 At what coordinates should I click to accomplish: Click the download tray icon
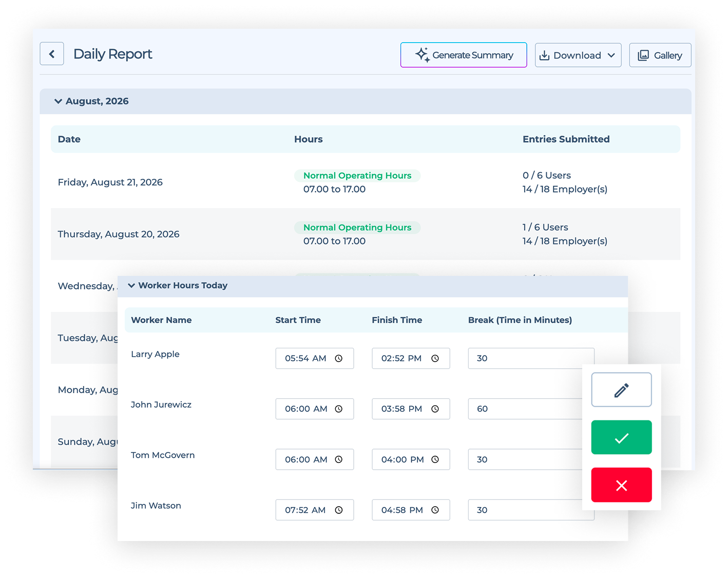click(x=545, y=55)
